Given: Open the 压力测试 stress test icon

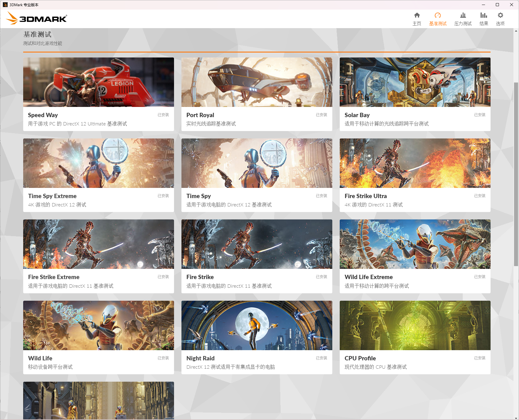Looking at the screenshot, I should (x=463, y=18).
